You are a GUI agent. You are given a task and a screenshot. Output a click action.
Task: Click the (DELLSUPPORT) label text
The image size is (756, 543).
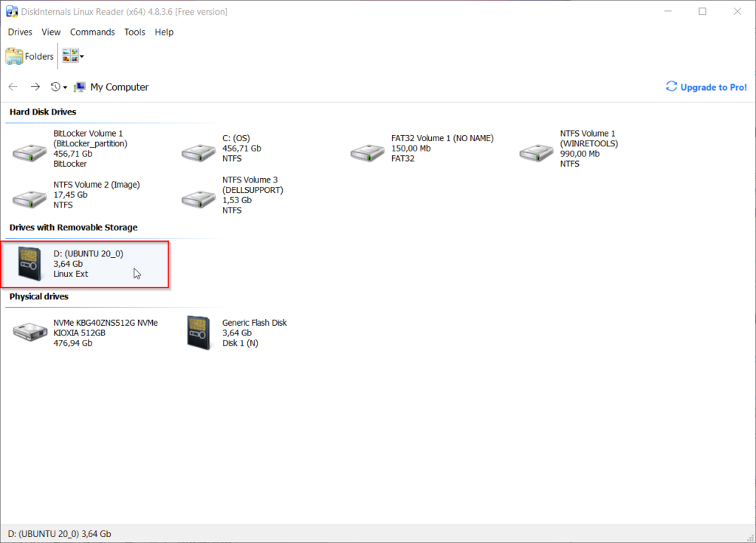pyautogui.click(x=252, y=190)
